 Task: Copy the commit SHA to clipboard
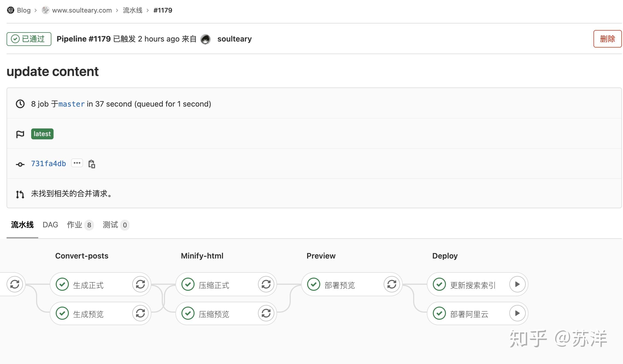coord(92,164)
